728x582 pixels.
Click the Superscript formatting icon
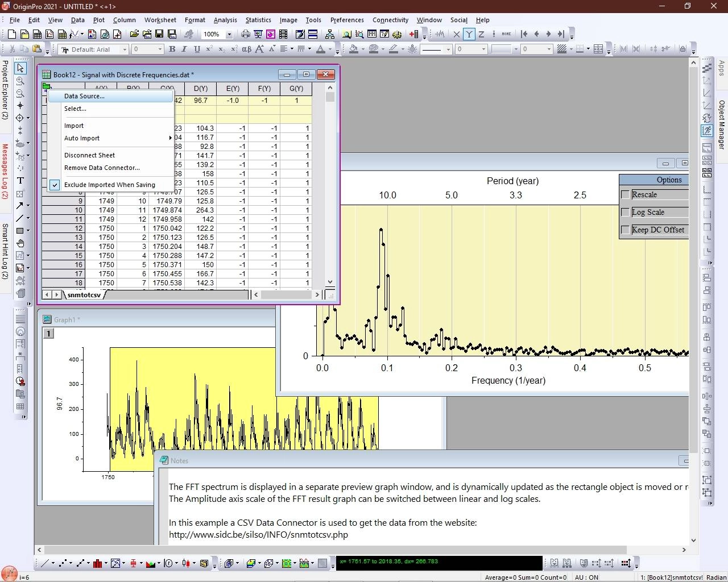pos(209,49)
